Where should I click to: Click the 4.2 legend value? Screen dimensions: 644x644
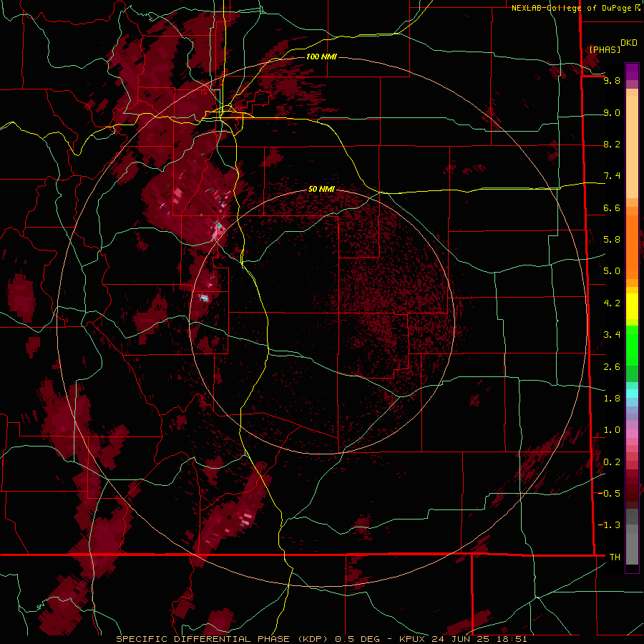pos(612,303)
